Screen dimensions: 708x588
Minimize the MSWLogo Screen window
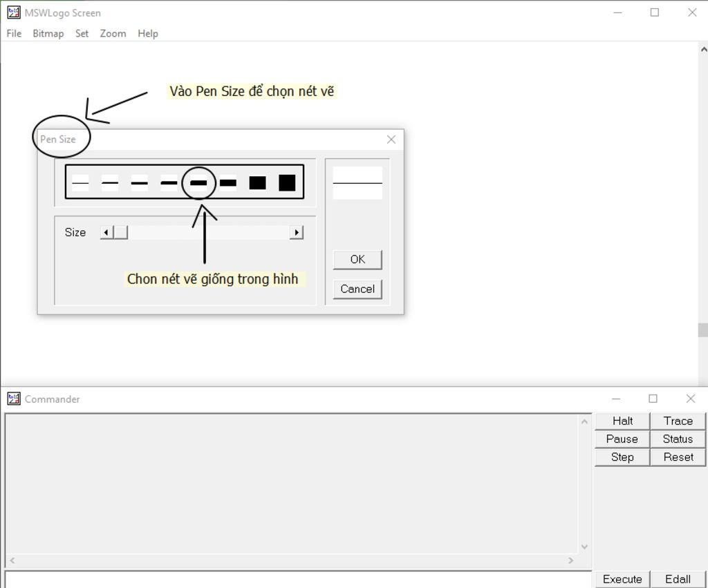tap(617, 12)
